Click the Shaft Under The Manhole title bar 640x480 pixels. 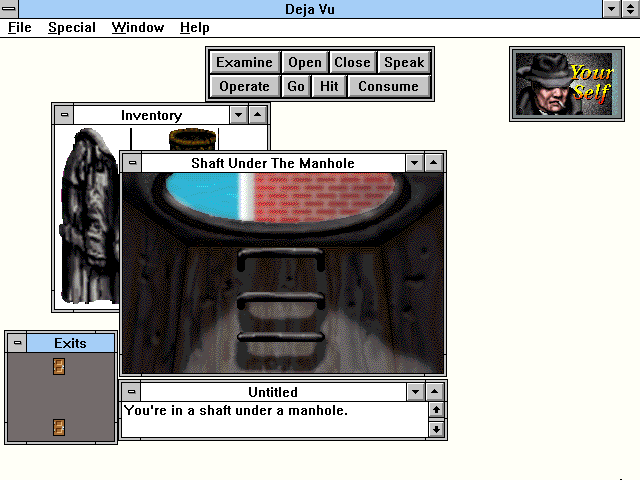click(273, 163)
